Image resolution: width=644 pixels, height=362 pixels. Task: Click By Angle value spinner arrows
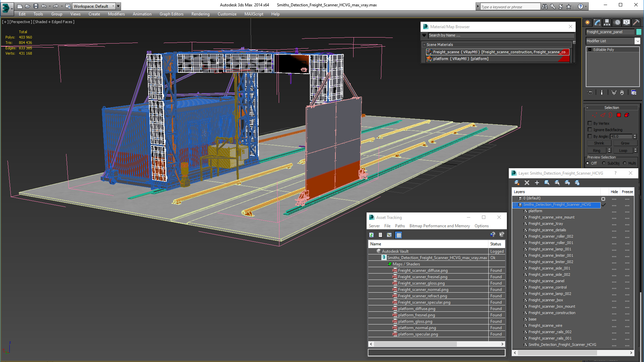[635, 136]
